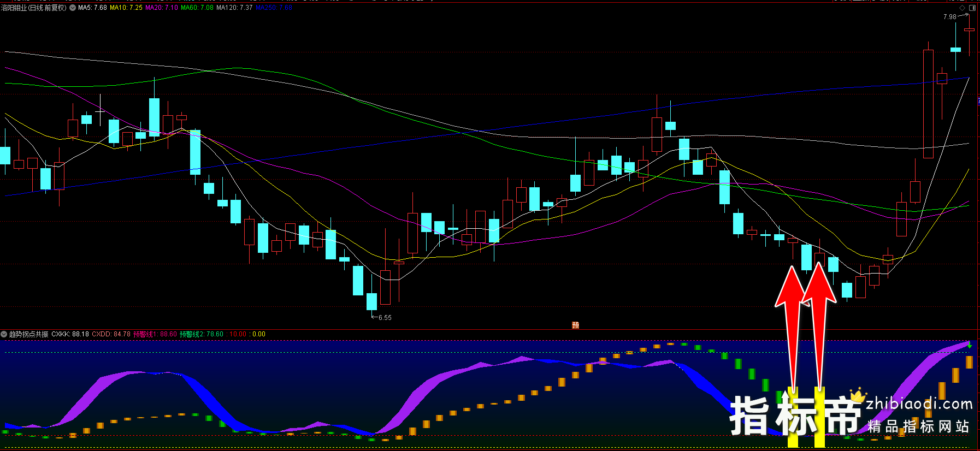Click the tall red candlestick near the right edge
The height and width of the screenshot is (451, 980).
(928, 104)
